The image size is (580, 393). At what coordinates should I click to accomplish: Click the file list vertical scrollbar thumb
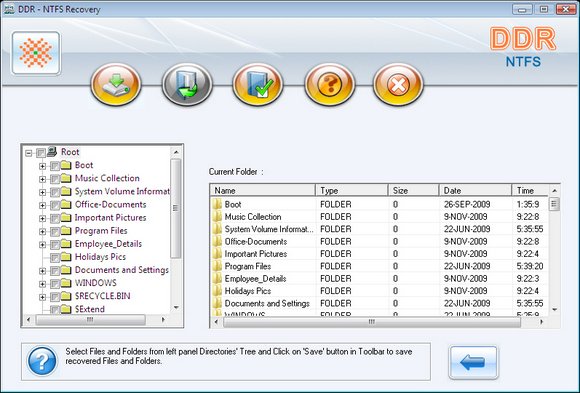click(x=554, y=204)
